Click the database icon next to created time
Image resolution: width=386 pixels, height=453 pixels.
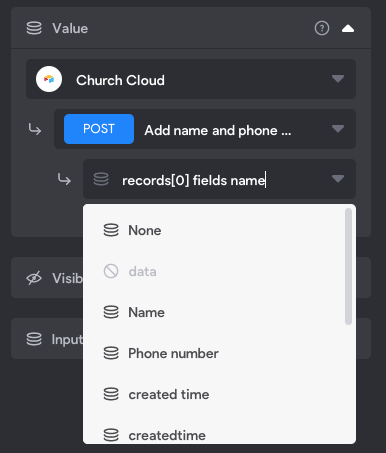tap(111, 394)
